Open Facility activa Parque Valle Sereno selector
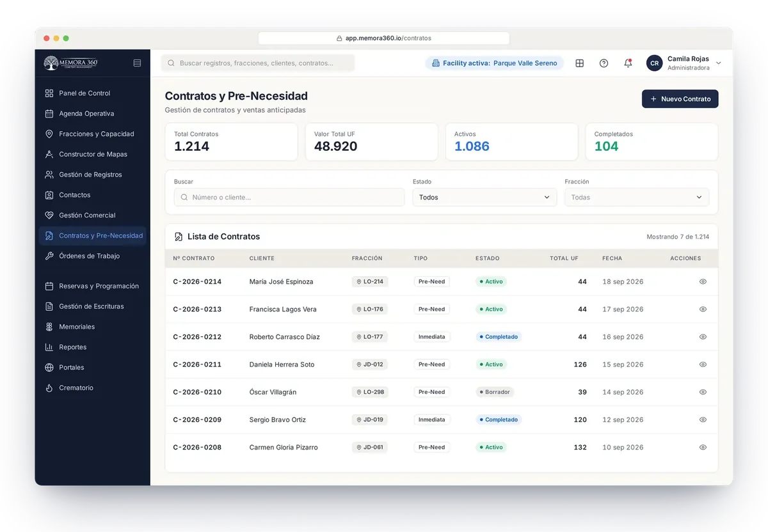 [495, 63]
